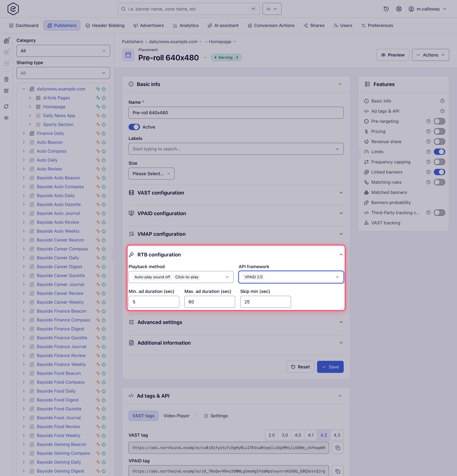Viewport: 457px width, 476px height.
Task: Click add publisher icon in left sidebar
Action: [x=7, y=40]
